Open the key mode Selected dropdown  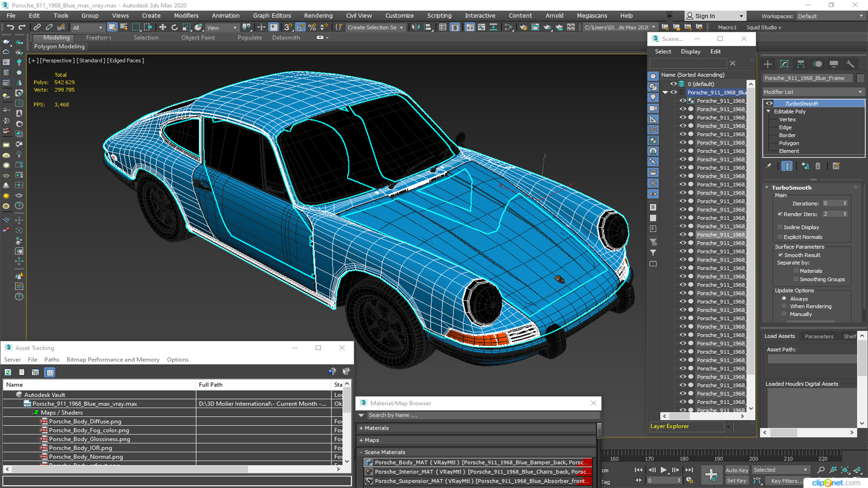[x=780, y=470]
